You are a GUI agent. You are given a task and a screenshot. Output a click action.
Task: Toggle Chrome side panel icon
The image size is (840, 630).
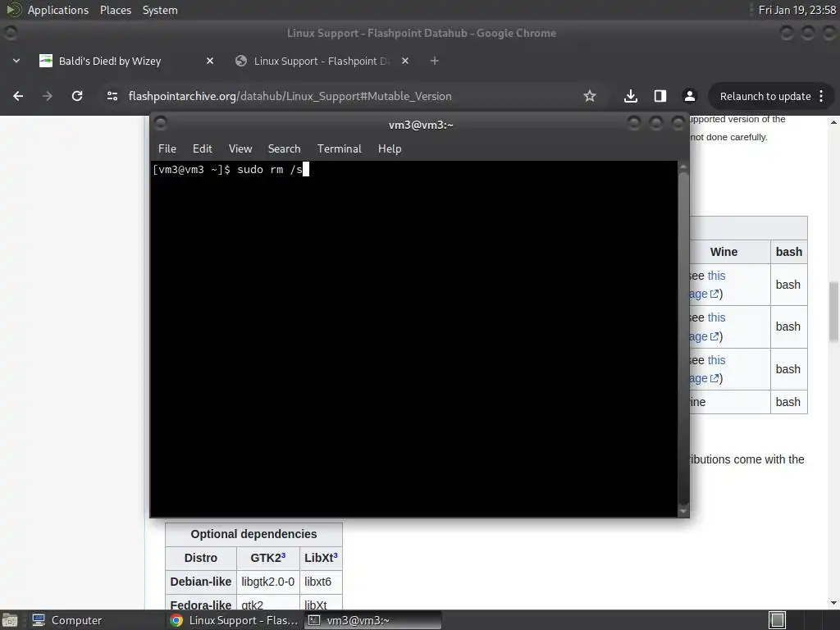pos(660,96)
